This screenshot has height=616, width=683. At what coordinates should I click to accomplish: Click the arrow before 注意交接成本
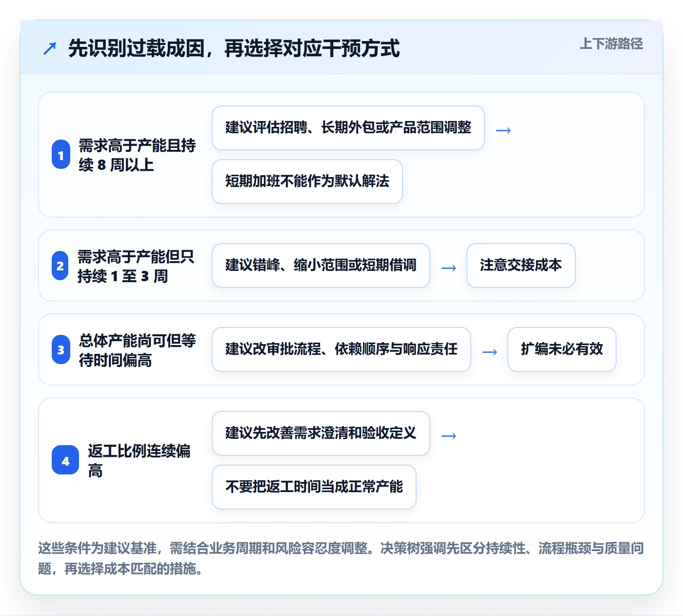(x=449, y=268)
